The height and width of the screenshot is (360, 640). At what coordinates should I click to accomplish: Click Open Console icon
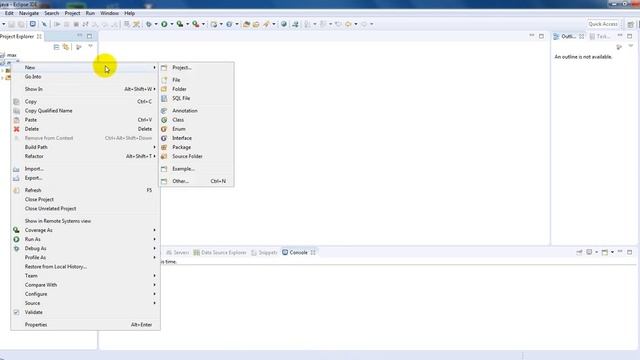[605, 252]
